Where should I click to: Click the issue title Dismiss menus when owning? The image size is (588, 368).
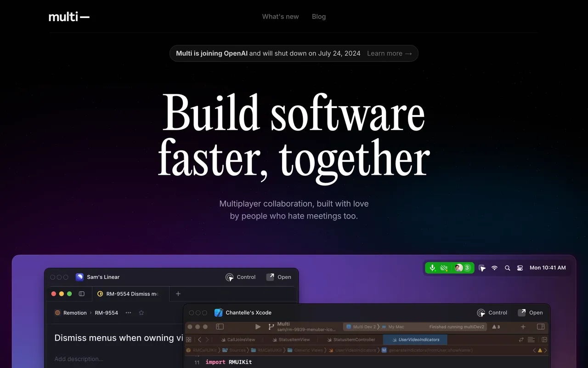click(119, 338)
